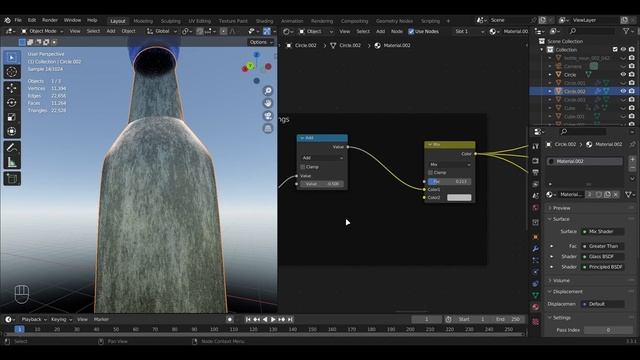
Task: Open the Tool properties tab
Action: point(536,146)
